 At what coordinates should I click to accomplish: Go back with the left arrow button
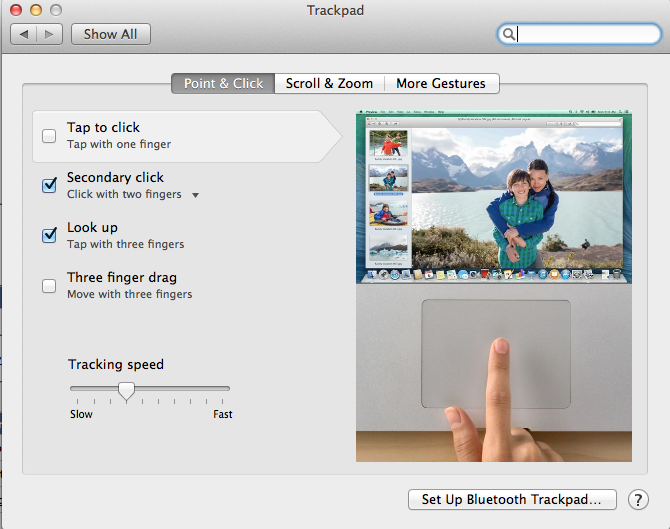coord(24,34)
